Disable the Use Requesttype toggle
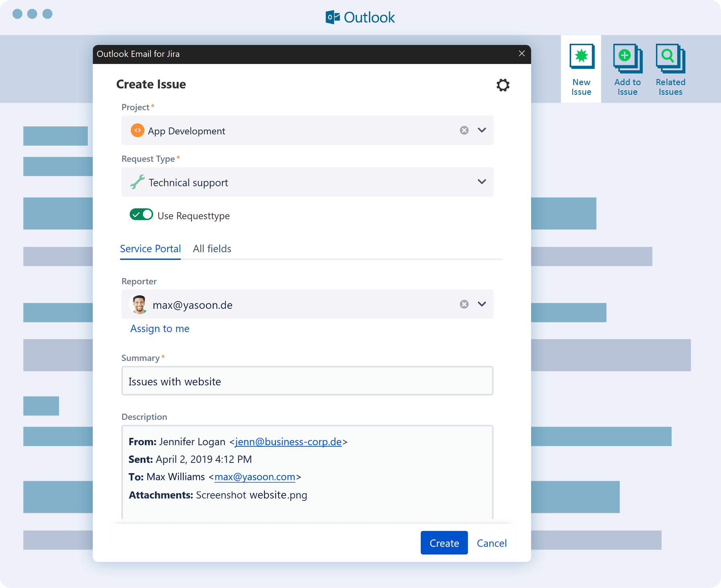The image size is (721, 588). 141,215
